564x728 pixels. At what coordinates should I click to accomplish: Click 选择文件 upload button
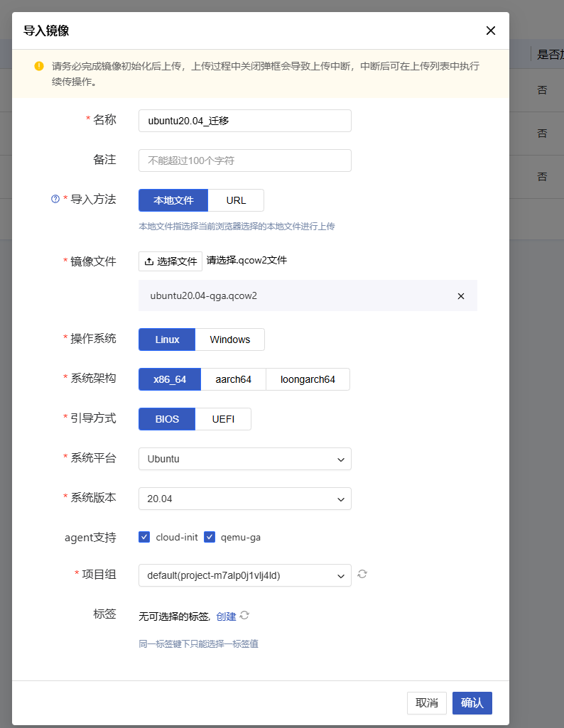pyautogui.click(x=170, y=261)
